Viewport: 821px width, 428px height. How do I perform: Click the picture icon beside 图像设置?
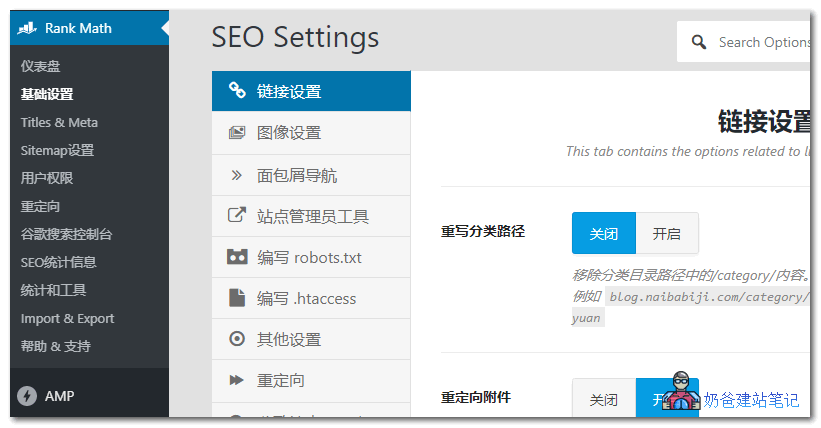237,133
